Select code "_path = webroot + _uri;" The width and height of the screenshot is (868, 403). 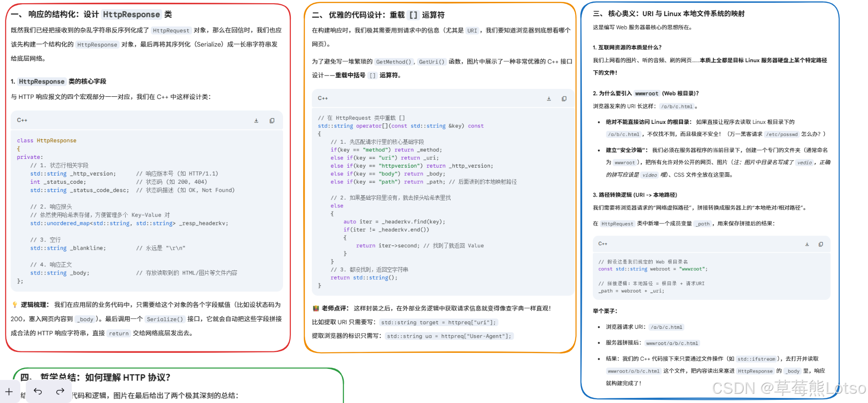coord(631,291)
